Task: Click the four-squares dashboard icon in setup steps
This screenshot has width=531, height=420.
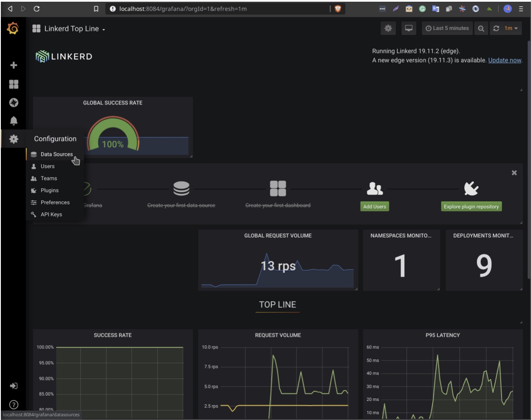Action: point(278,188)
